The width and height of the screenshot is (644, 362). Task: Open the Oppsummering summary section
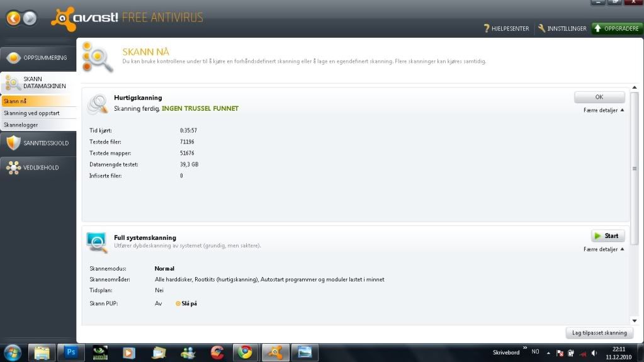pyautogui.click(x=38, y=58)
